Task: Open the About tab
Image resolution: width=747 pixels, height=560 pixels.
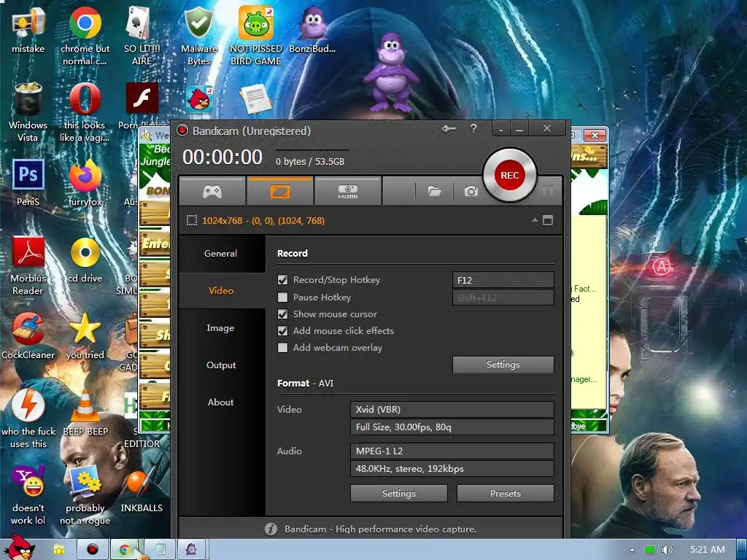Action: click(220, 402)
